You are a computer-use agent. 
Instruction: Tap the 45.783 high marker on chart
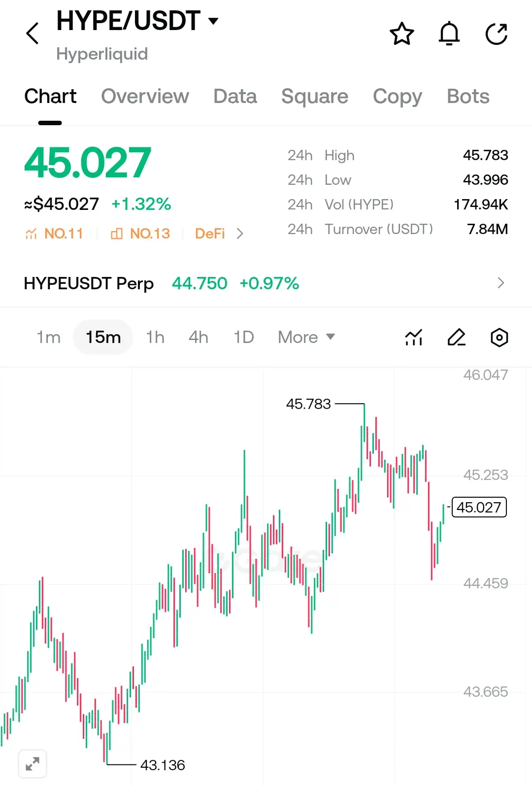[308, 404]
